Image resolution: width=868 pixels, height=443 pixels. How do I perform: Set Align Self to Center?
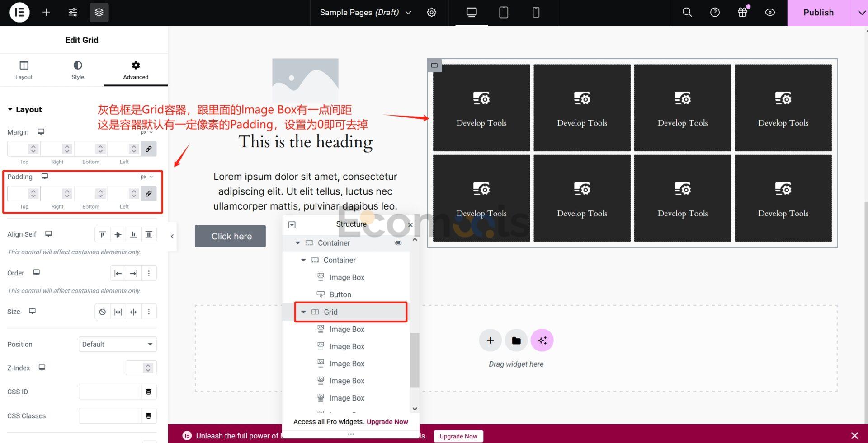coord(118,234)
